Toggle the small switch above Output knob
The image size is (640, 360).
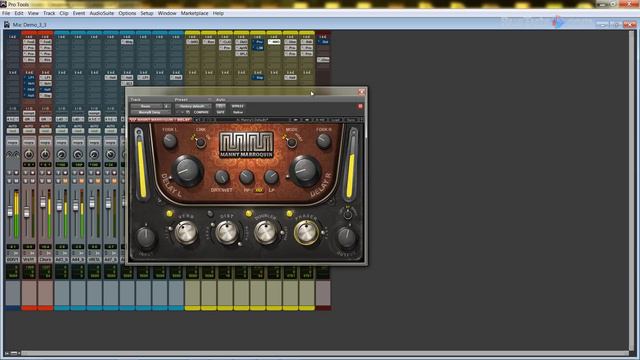(348, 215)
